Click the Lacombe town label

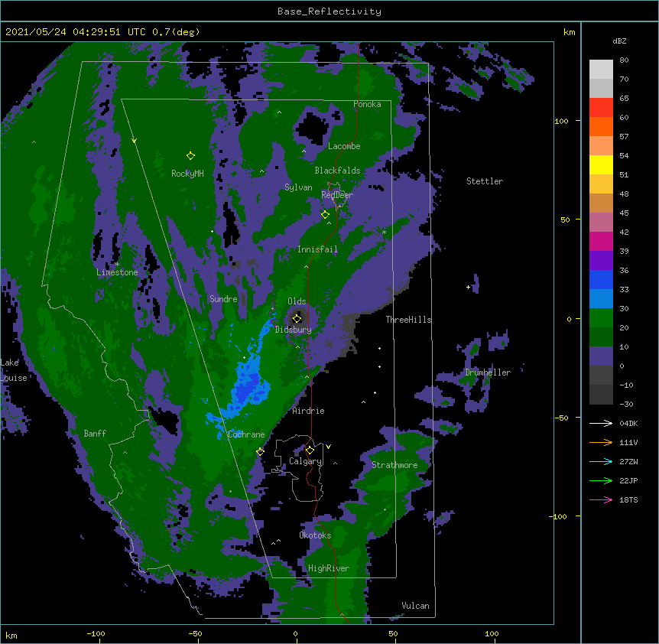(x=344, y=146)
